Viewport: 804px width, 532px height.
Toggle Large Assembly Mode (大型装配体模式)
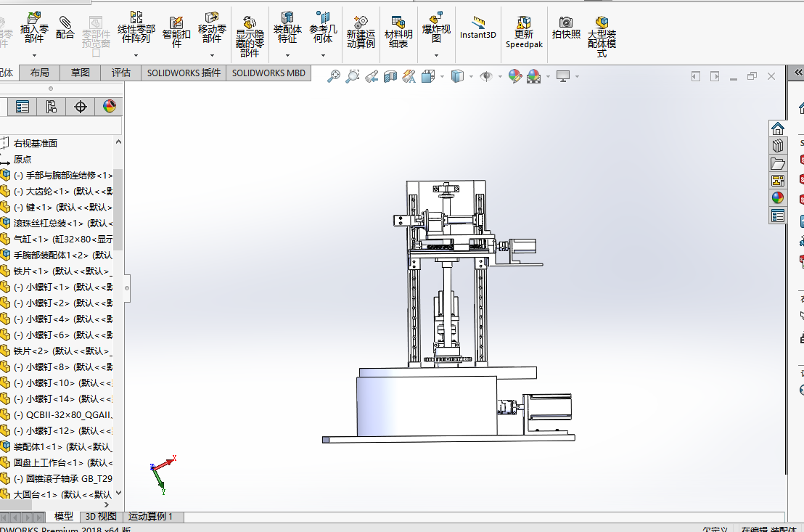pos(602,36)
